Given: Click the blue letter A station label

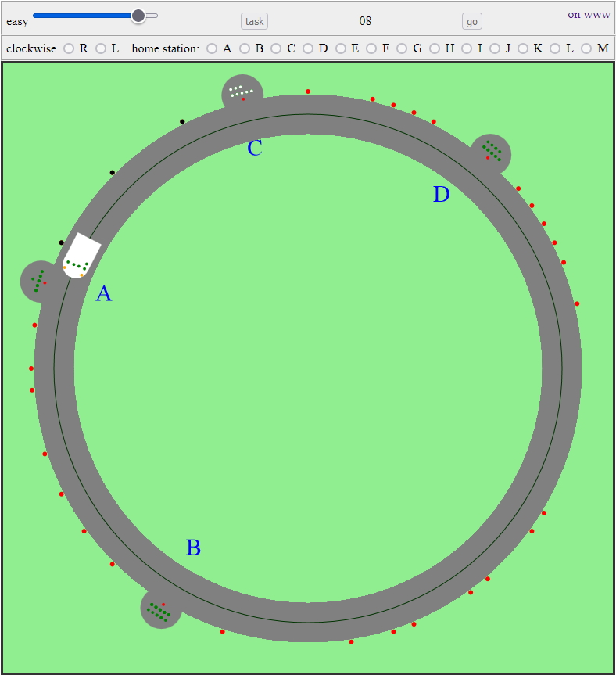Looking at the screenshot, I should [103, 294].
